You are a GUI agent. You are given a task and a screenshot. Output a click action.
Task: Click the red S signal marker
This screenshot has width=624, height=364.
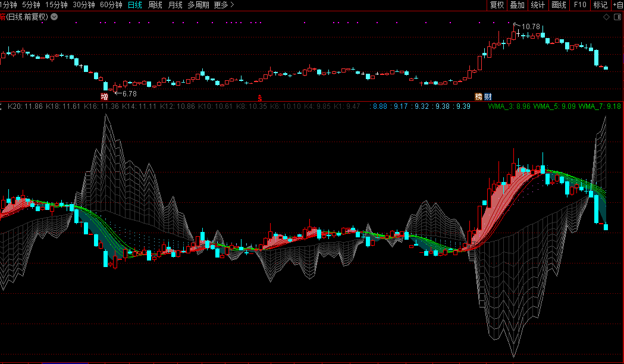(259, 96)
